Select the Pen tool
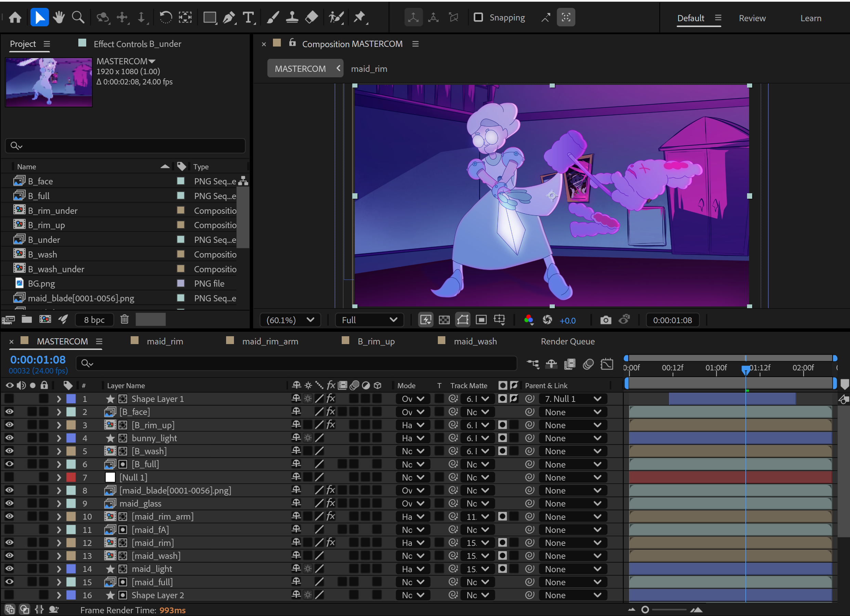Screen dimensions: 850x616 229,17
